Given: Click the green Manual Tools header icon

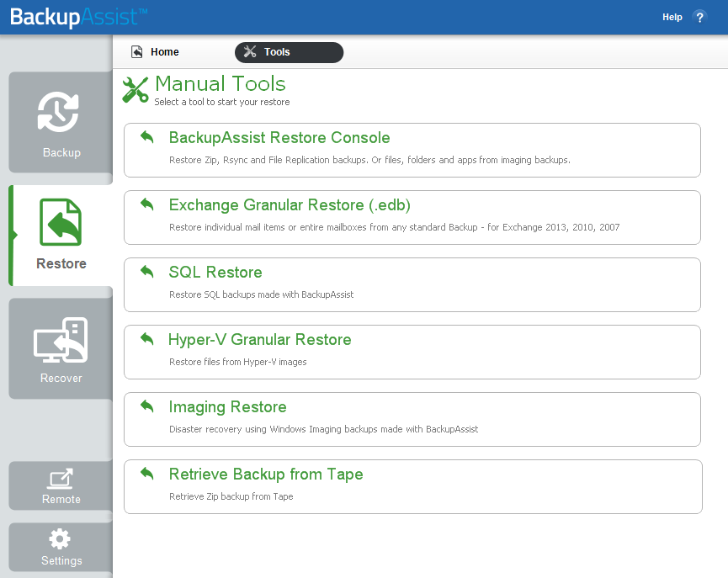Looking at the screenshot, I should click(136, 90).
